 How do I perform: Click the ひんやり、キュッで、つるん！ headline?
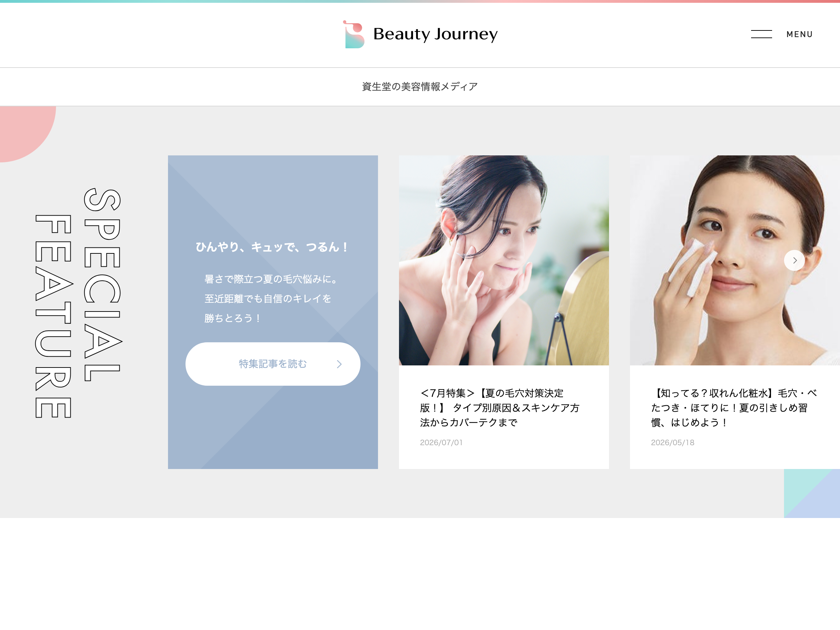click(x=272, y=247)
